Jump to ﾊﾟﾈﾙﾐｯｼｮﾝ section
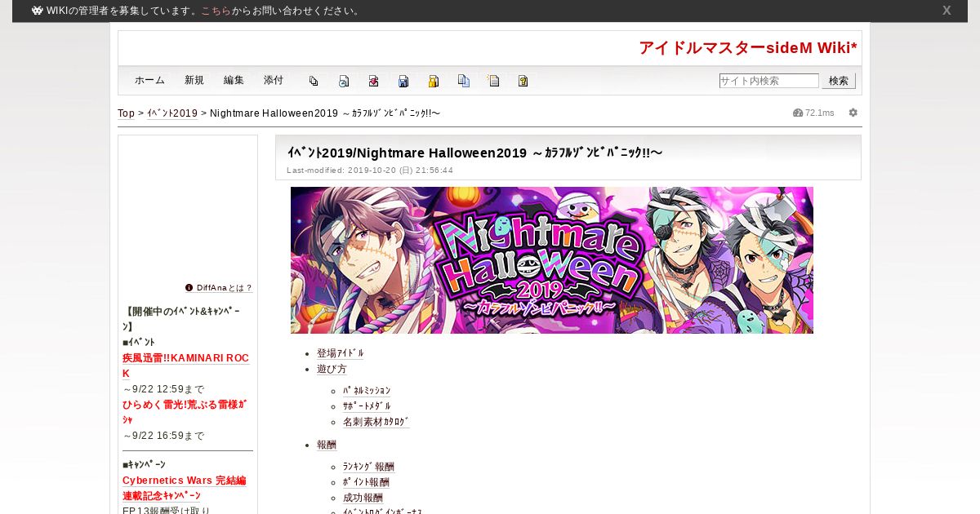The width and height of the screenshot is (980, 514). click(367, 391)
